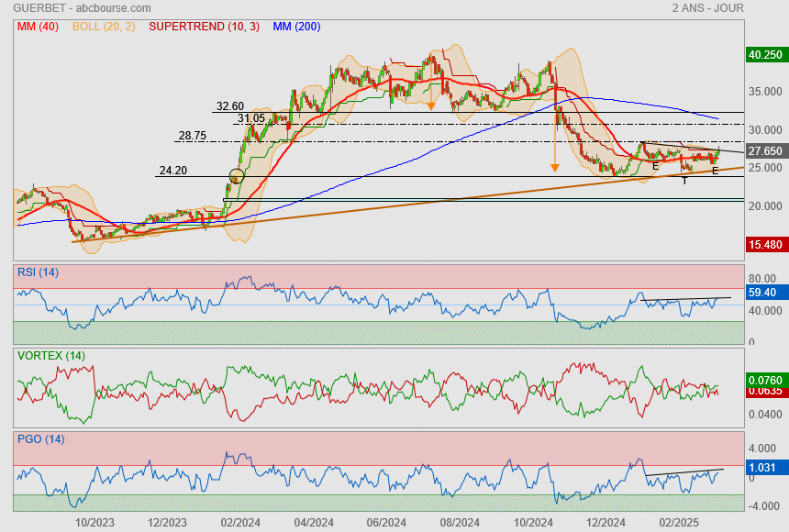
Task: Select the gray 27.650 current price tag
Action: (764, 150)
